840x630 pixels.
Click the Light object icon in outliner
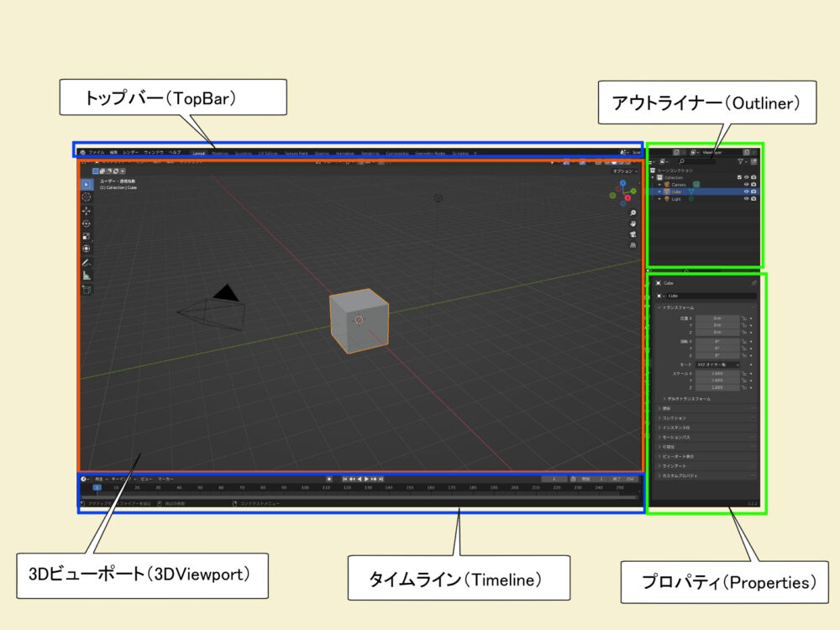(667, 199)
